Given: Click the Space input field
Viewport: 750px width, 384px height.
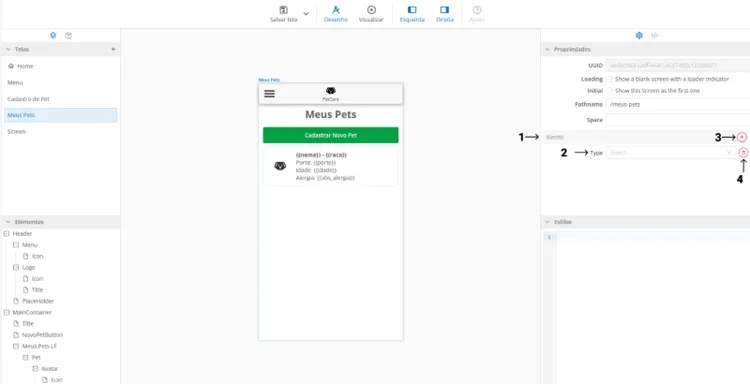Looking at the screenshot, I should point(678,120).
